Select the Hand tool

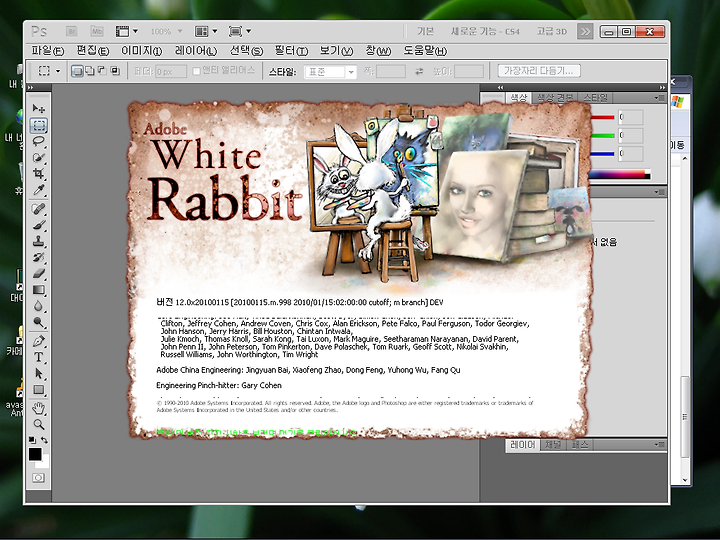[x=39, y=408]
